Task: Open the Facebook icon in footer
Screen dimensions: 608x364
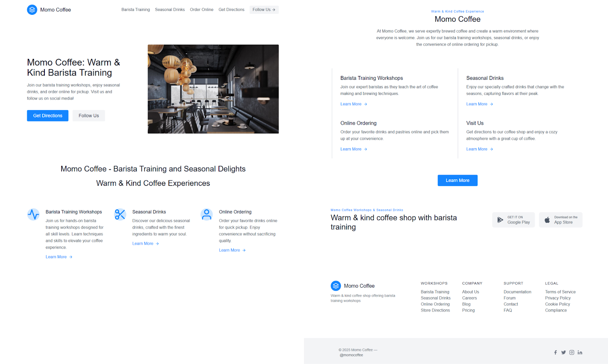Action: tap(556, 352)
